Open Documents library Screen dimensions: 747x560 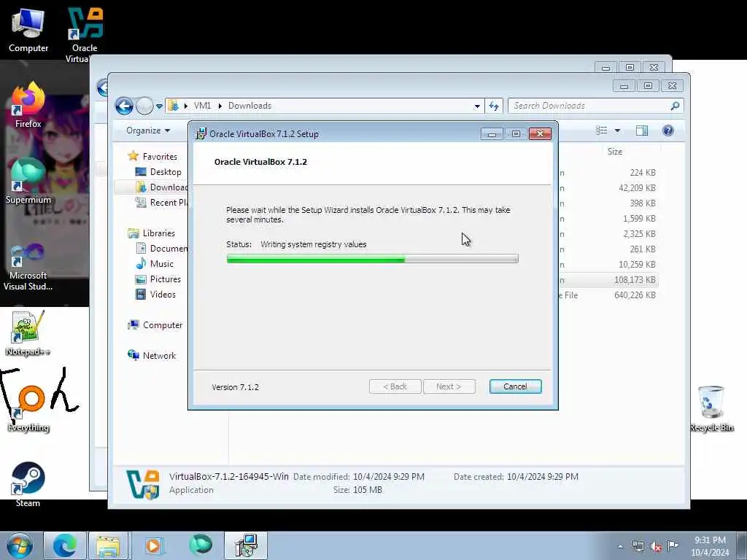tap(161, 248)
